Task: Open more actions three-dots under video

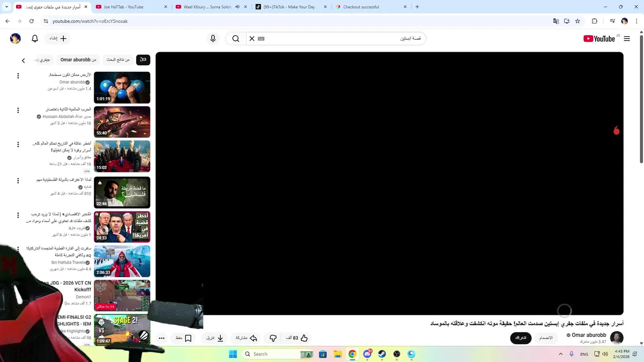Action: (162, 338)
